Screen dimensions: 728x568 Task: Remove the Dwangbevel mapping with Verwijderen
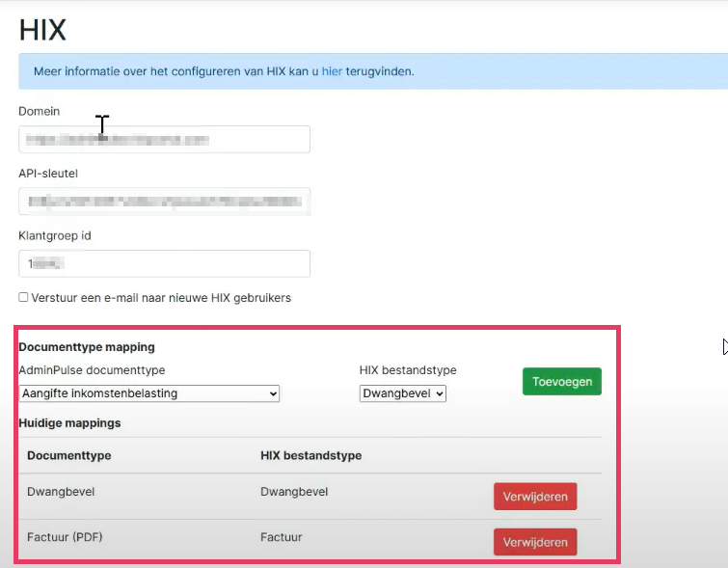[x=535, y=497]
